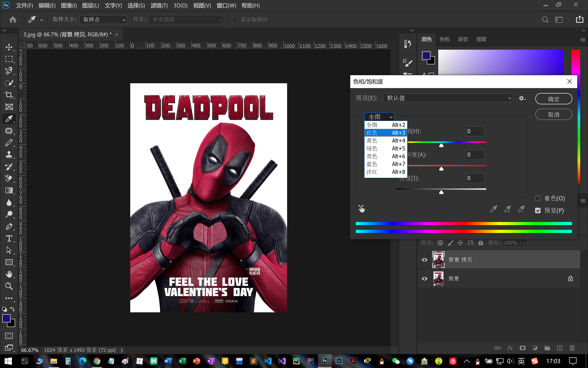The height and width of the screenshot is (368, 588).
Task: Hide the locked 背景 layer
Action: point(424,279)
